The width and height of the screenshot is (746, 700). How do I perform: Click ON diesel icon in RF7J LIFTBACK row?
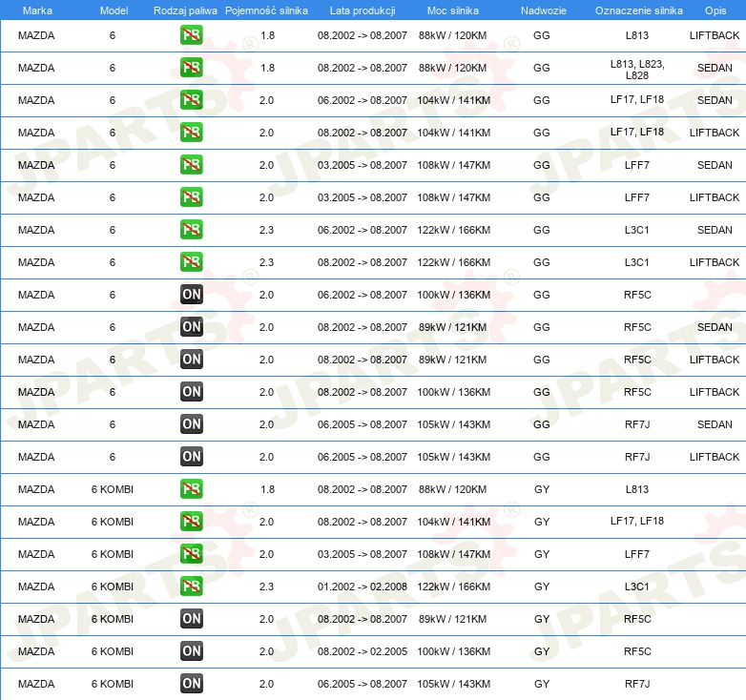pos(191,457)
